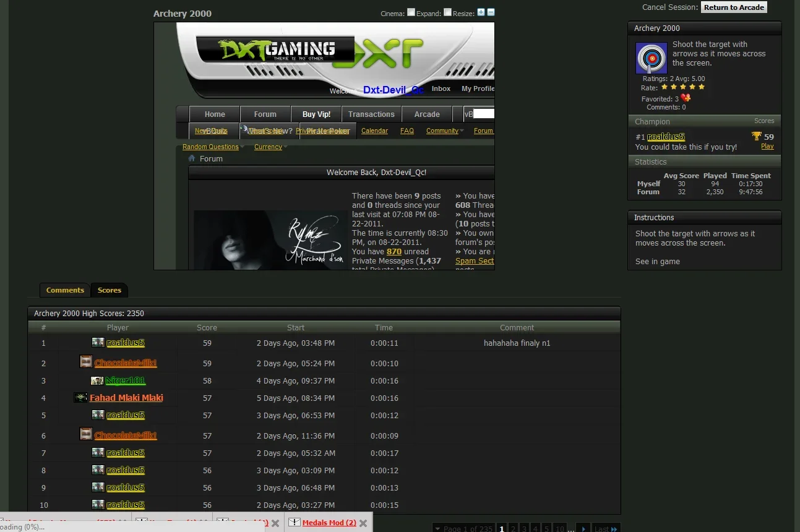This screenshot has width=800, height=532.
Task: Open Niger101 player profile link
Action: tap(125, 380)
